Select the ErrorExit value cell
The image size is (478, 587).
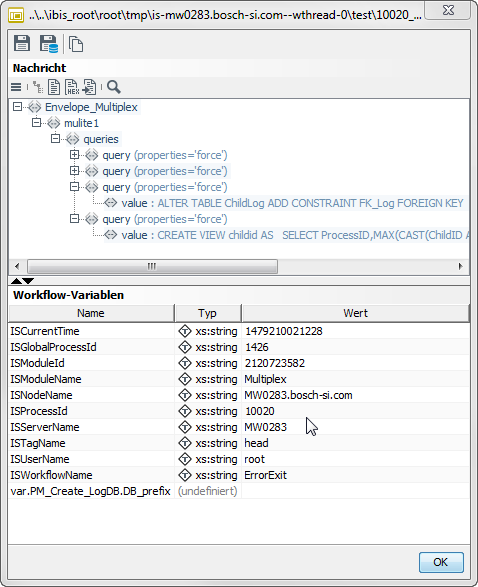265,475
